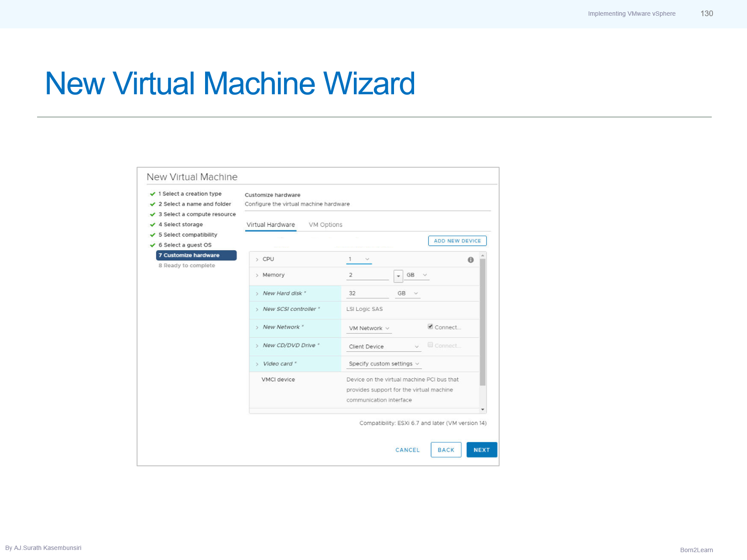Click the CPU info icon
The image size is (747, 560).
(x=471, y=260)
